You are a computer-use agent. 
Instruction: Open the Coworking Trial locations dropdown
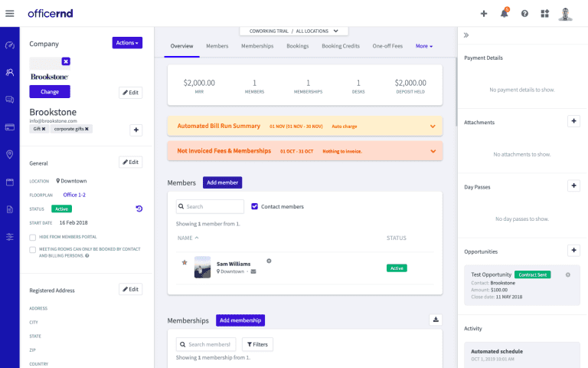click(294, 31)
